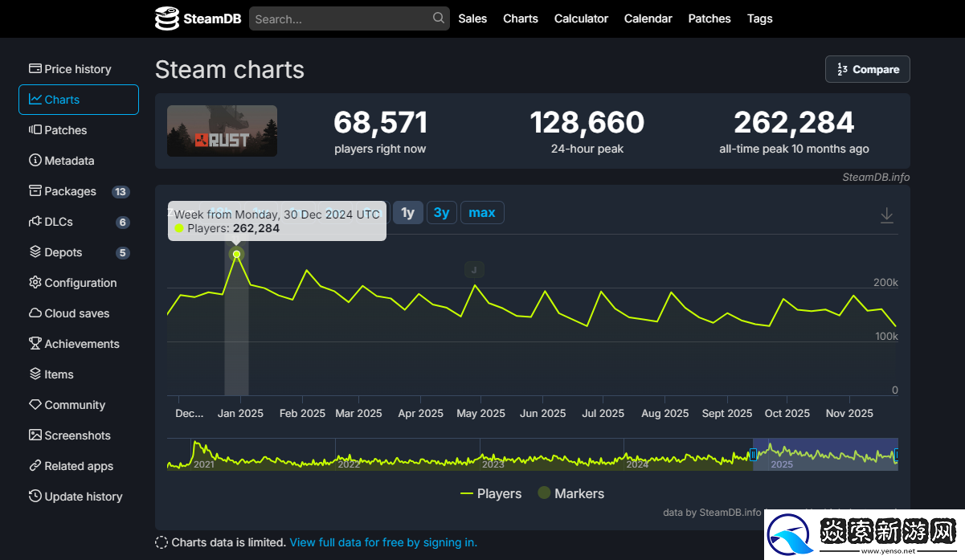Select the max zoom range
This screenshot has width=965, height=560.
tap(482, 213)
